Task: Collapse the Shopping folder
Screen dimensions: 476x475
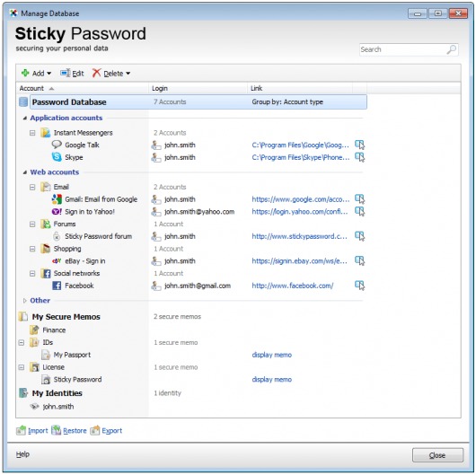Action: (32, 249)
